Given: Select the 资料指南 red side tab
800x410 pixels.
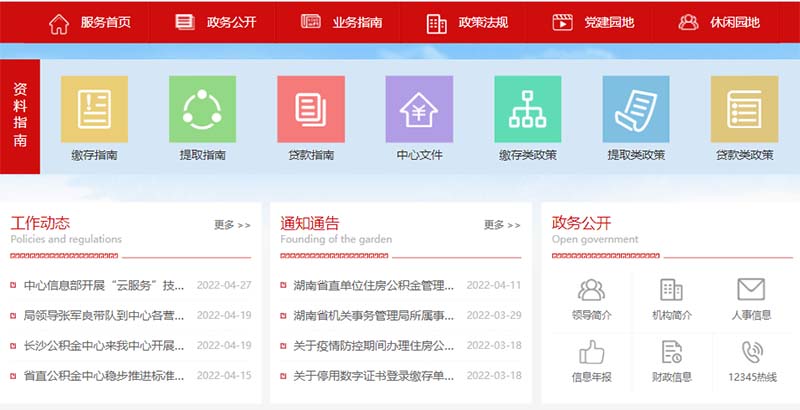Looking at the screenshot, I should tap(20, 116).
